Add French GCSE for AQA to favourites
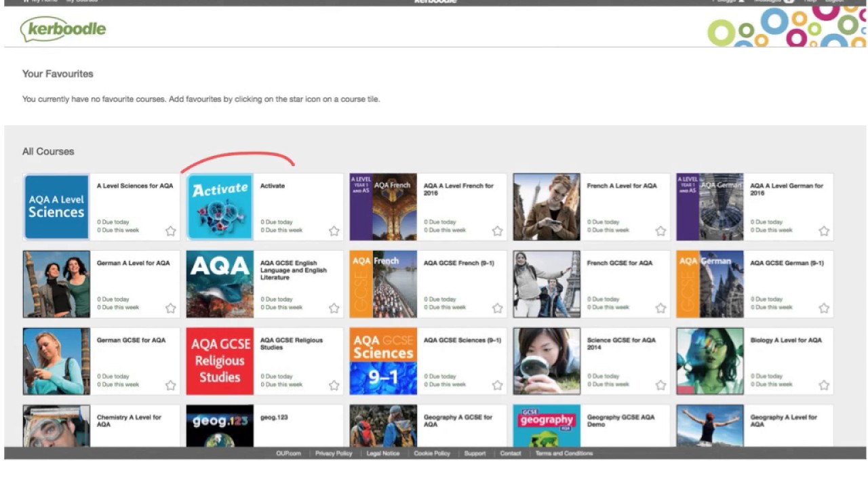 pyautogui.click(x=660, y=308)
